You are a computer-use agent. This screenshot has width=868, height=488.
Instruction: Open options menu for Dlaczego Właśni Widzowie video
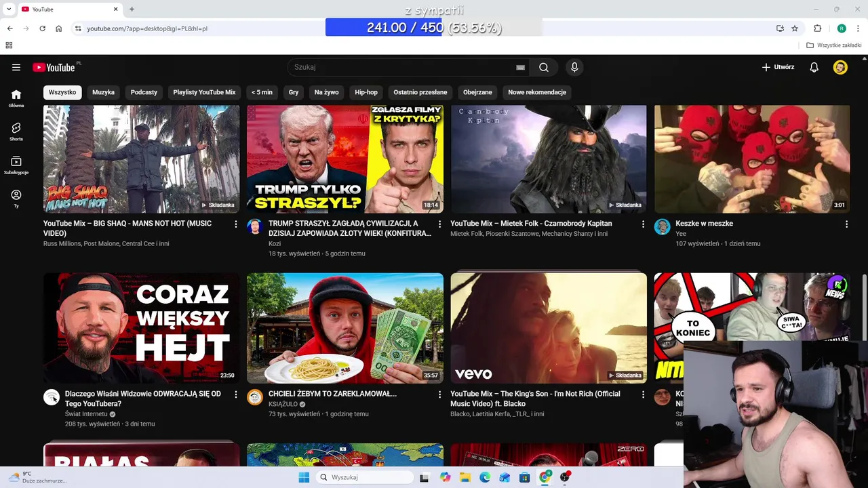236,394
